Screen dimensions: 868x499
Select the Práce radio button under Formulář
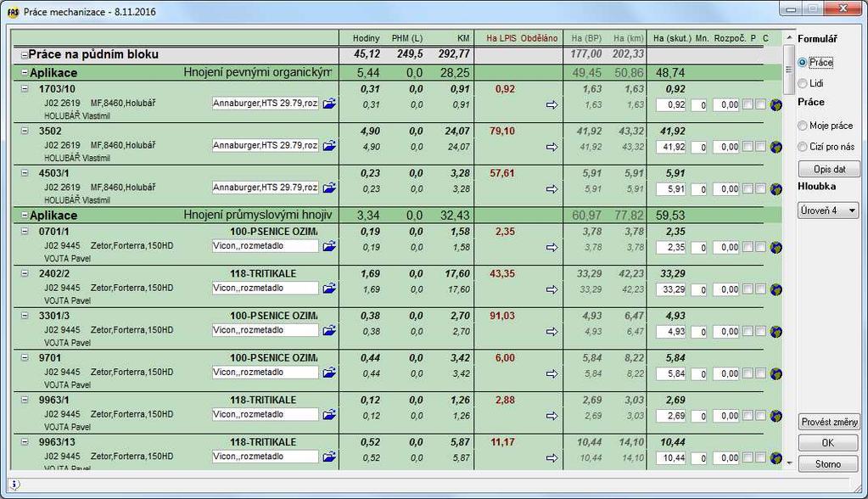pyautogui.click(x=802, y=63)
